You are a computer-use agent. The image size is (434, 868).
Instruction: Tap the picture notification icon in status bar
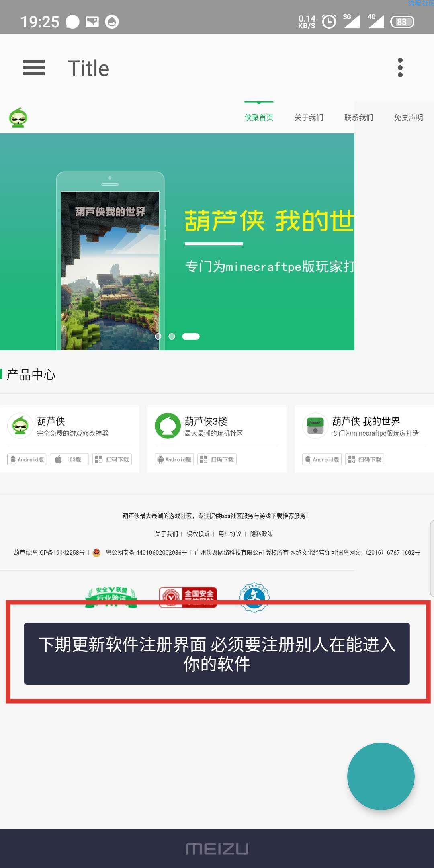click(x=92, y=22)
